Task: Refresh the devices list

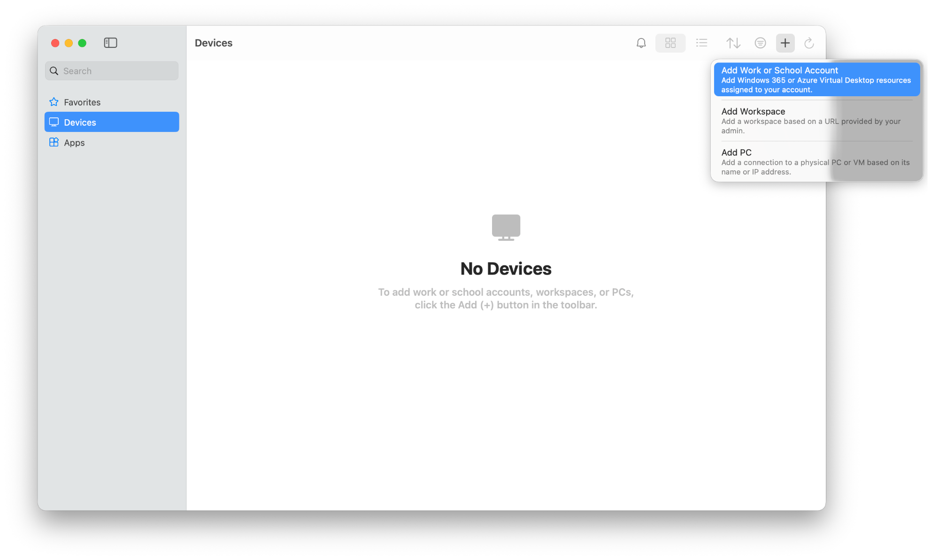Action: [808, 43]
